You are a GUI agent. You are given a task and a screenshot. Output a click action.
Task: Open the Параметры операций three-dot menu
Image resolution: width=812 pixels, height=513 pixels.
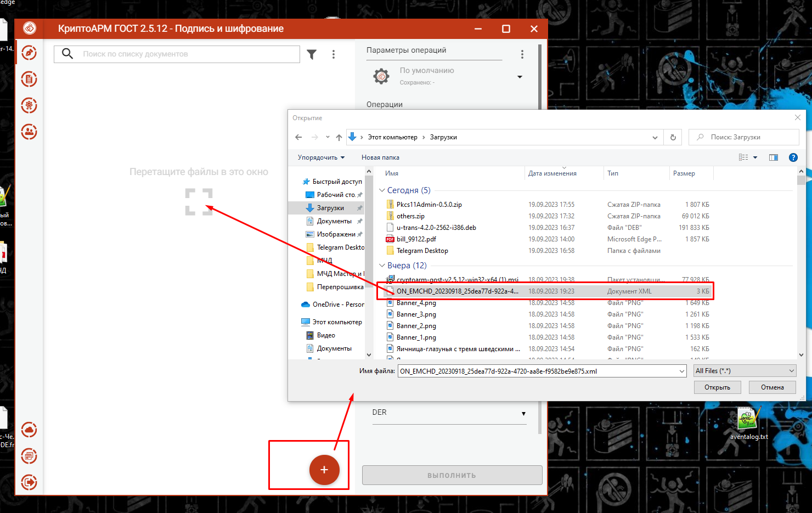(x=522, y=54)
